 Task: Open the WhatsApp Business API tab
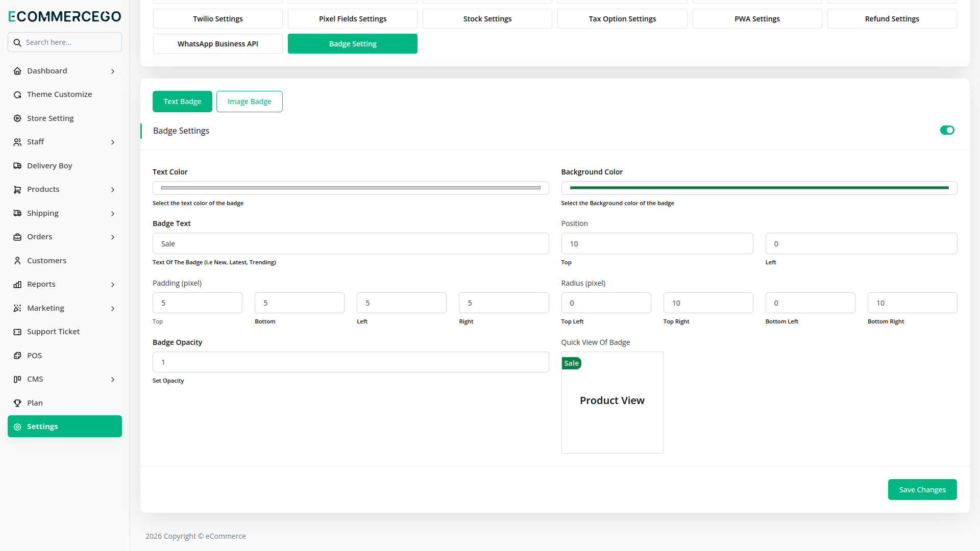tap(218, 44)
